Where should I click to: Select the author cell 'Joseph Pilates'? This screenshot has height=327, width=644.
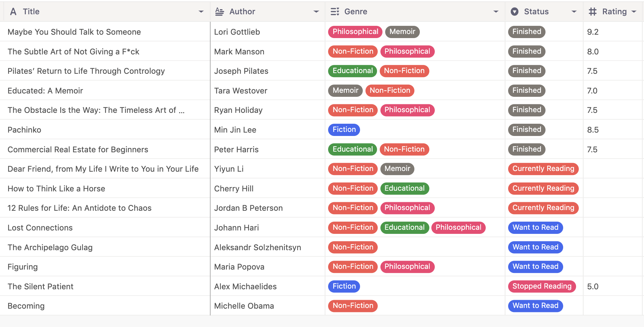coord(268,71)
